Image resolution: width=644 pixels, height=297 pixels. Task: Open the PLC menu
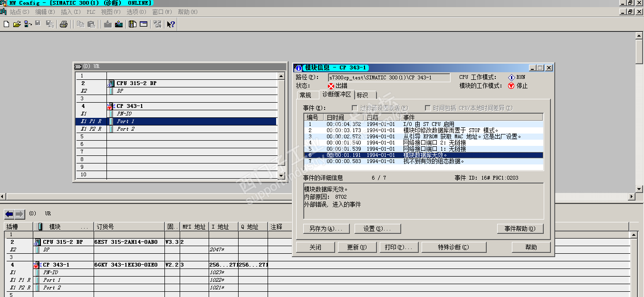coord(91,12)
